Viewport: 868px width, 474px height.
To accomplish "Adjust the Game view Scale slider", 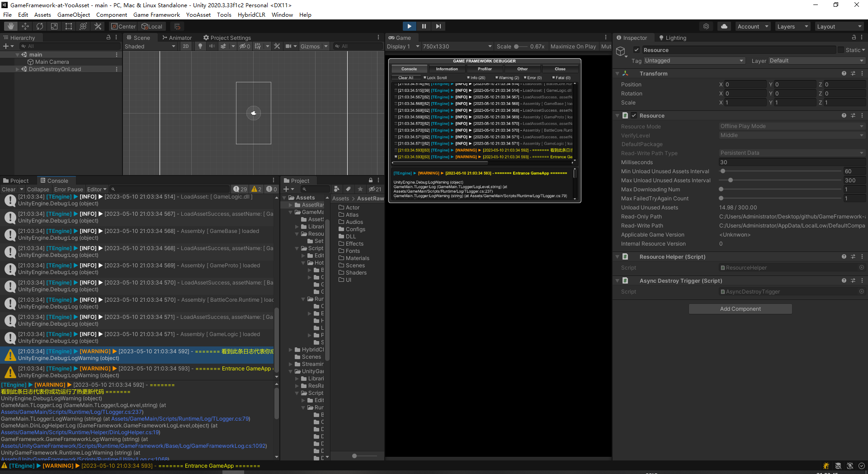I will (x=521, y=46).
